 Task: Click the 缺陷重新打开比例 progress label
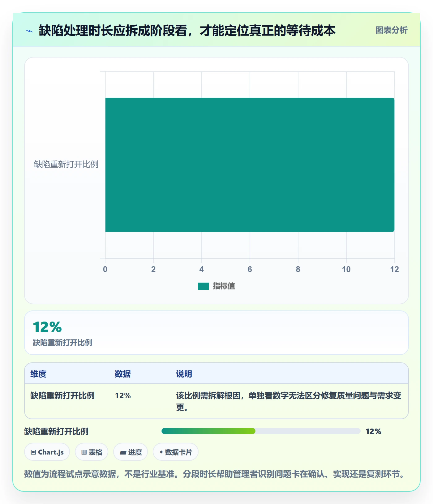[x=56, y=431]
